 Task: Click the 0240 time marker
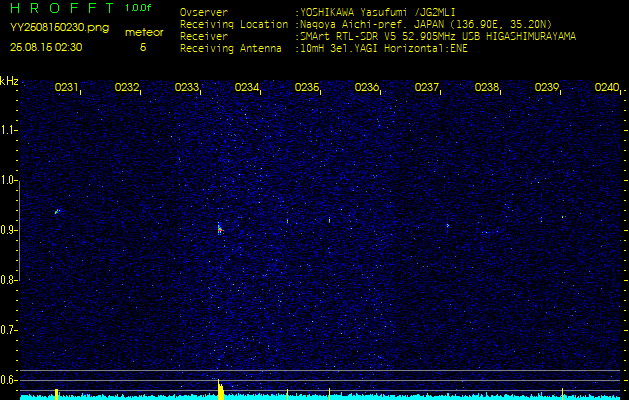607,87
